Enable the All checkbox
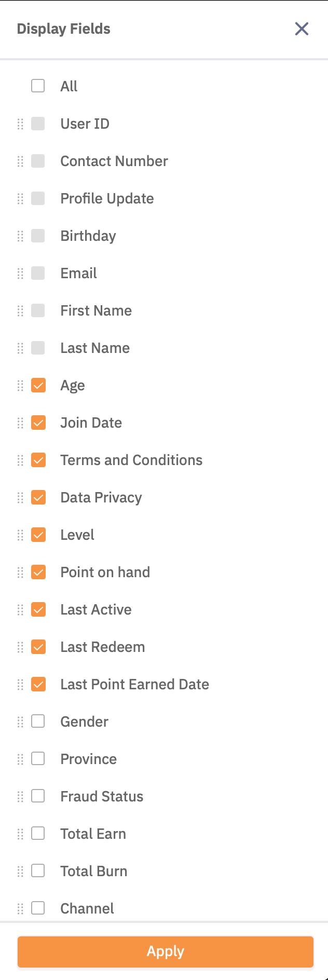 point(38,86)
